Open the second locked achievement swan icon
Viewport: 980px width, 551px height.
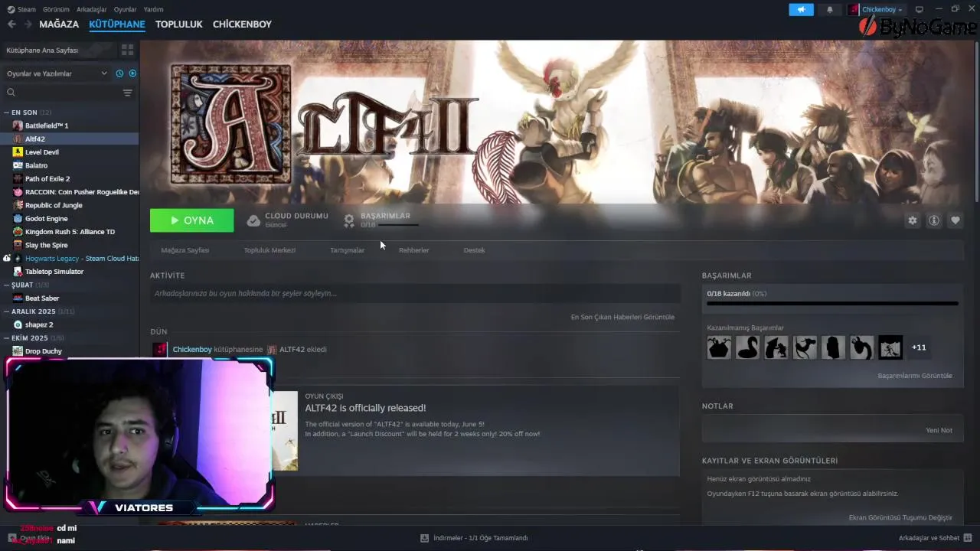[x=747, y=347]
